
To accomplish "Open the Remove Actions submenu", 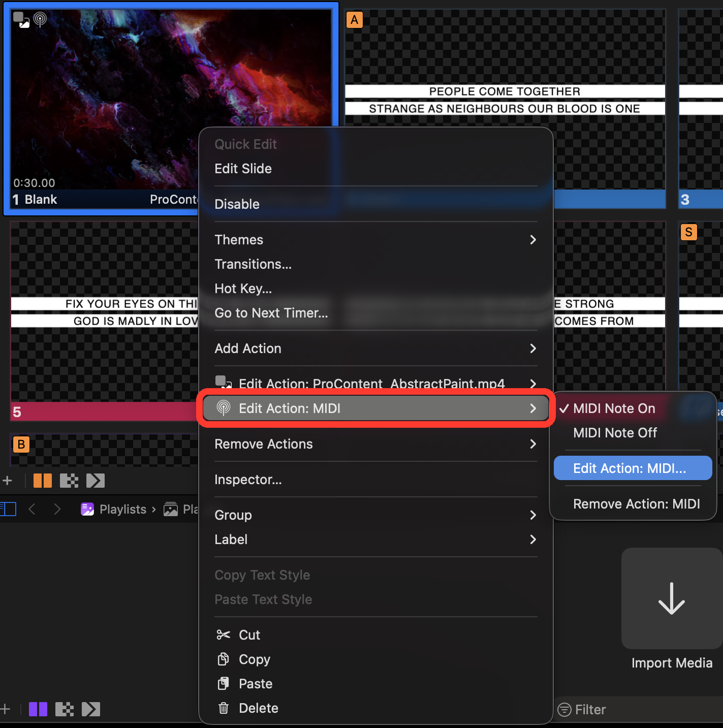I will (376, 444).
